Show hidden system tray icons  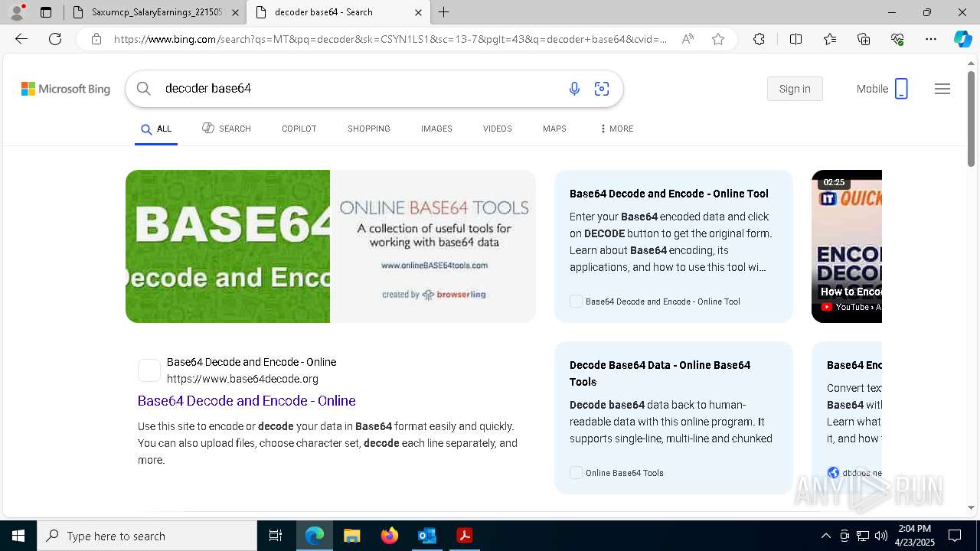[x=825, y=536]
